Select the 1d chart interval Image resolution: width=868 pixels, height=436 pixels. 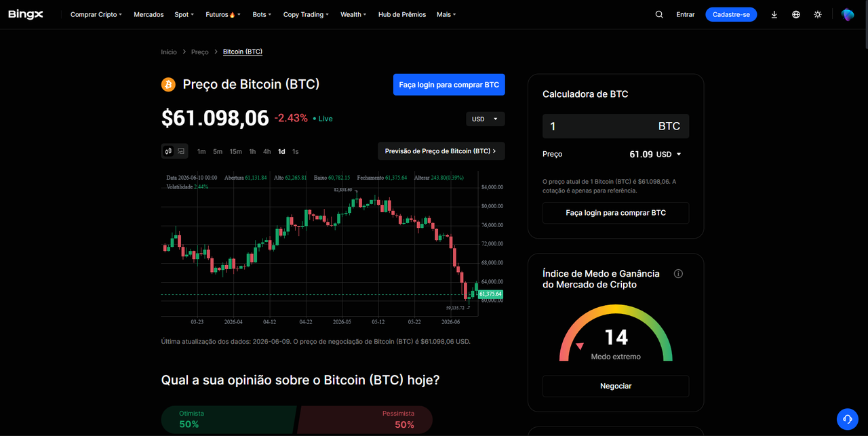tap(281, 151)
